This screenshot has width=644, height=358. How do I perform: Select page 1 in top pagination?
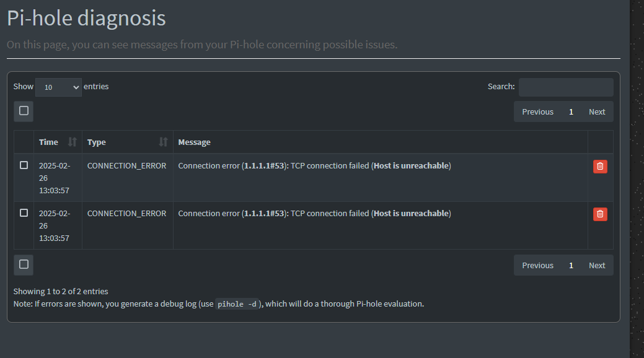[570, 111]
